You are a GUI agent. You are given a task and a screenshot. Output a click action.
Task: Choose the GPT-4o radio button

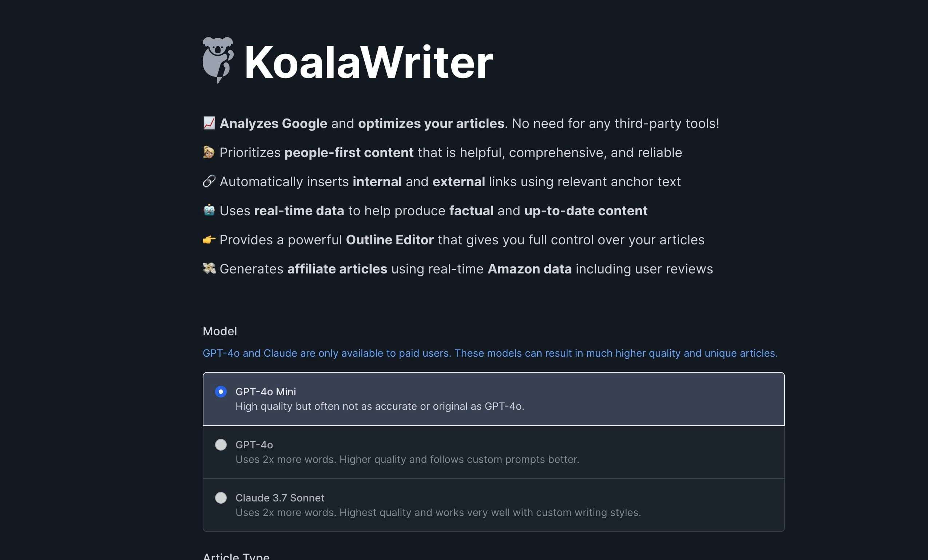(221, 444)
